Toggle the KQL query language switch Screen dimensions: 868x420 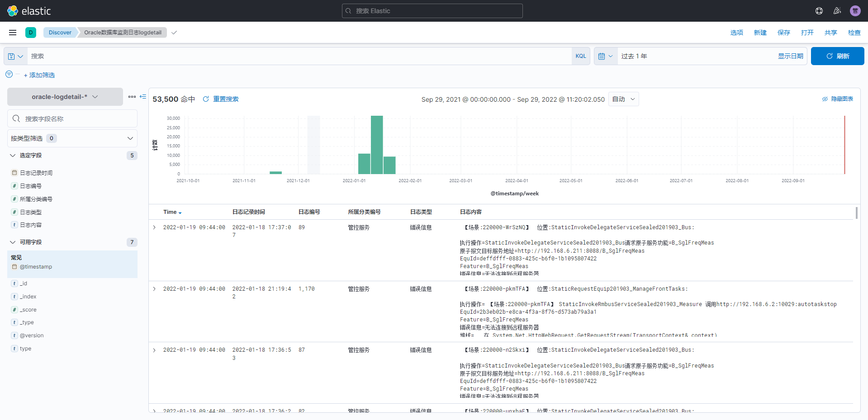(580, 56)
